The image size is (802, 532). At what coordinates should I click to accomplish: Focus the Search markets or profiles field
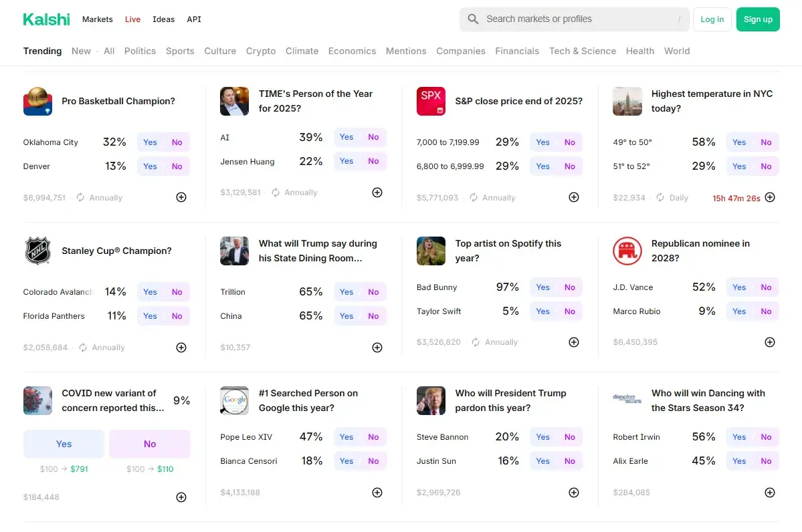pos(575,19)
